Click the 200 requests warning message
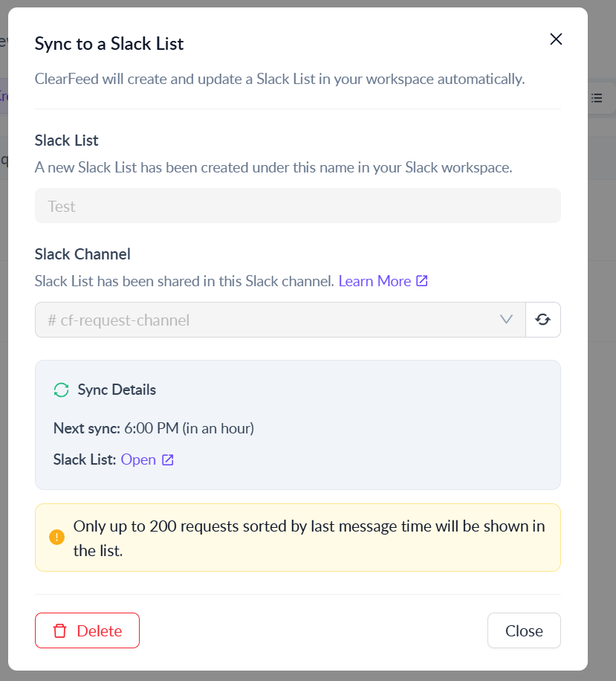616x681 pixels. pyautogui.click(x=308, y=538)
